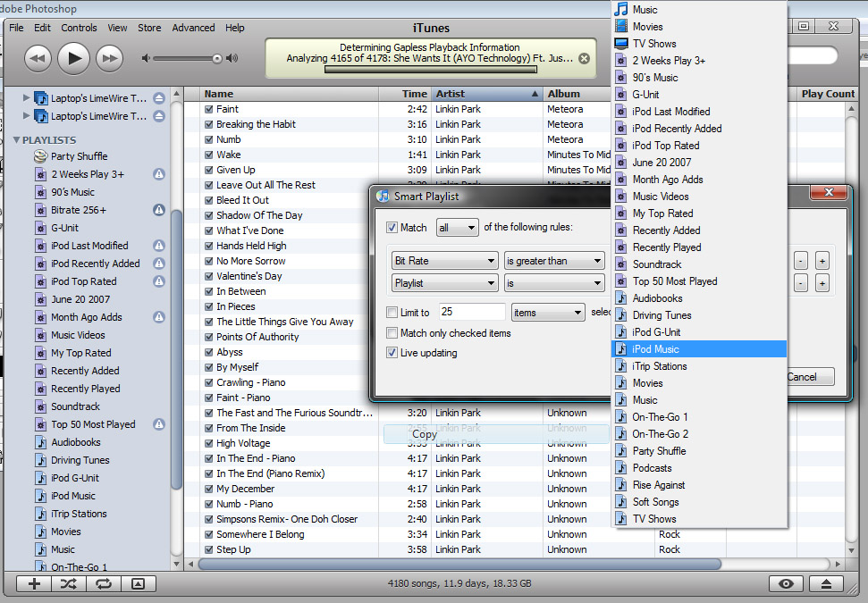Image resolution: width=868 pixels, height=603 pixels.
Task: Select Audiobooks playlist icon in sidebar
Action: click(41, 442)
